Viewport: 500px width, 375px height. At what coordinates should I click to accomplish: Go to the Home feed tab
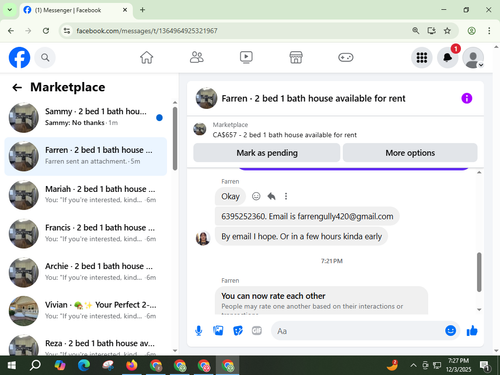(x=146, y=57)
